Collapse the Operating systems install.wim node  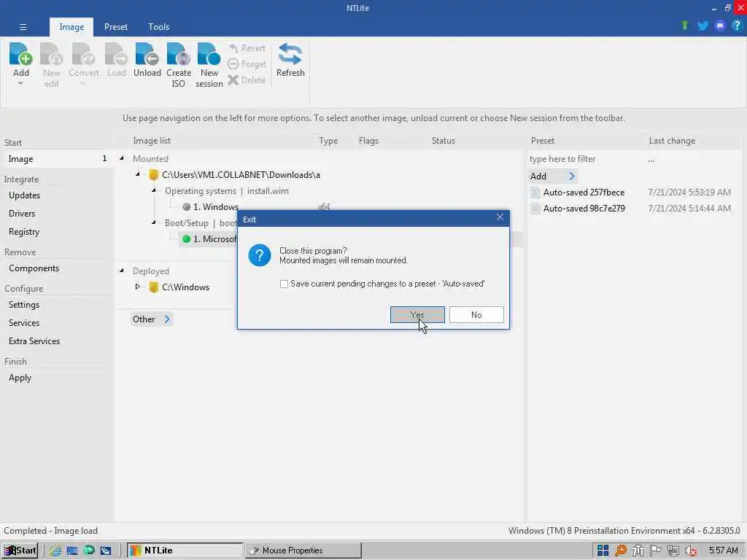point(154,190)
